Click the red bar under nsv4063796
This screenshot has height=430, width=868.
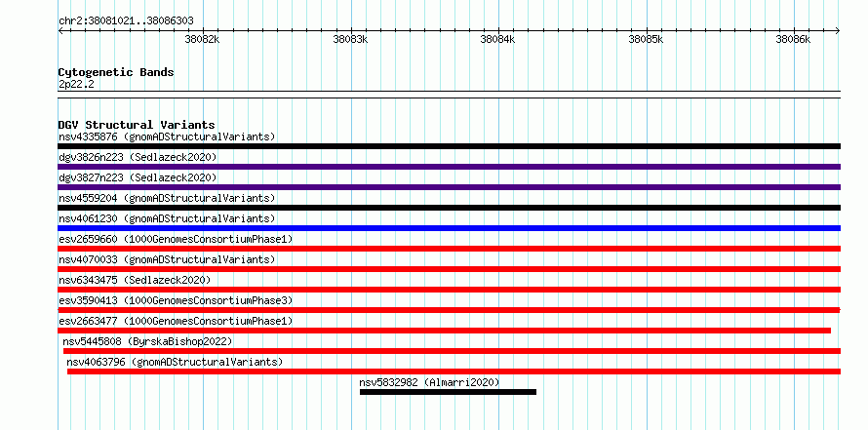[454, 371]
